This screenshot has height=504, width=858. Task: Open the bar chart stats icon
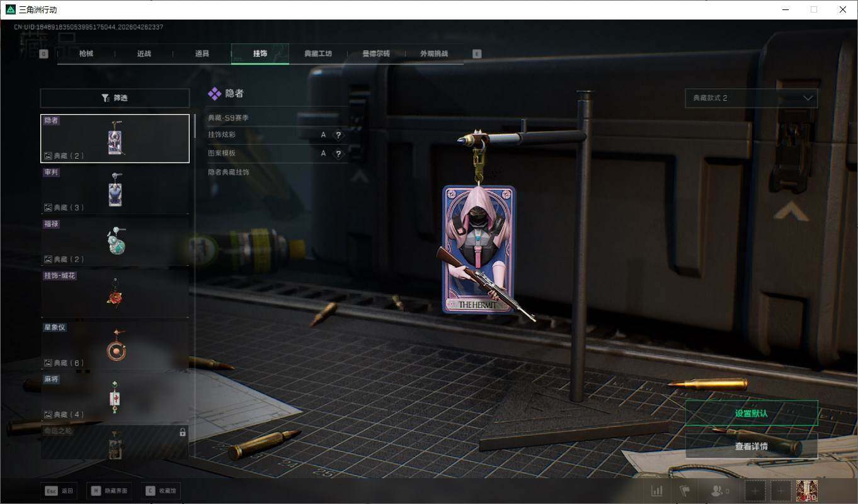656,491
